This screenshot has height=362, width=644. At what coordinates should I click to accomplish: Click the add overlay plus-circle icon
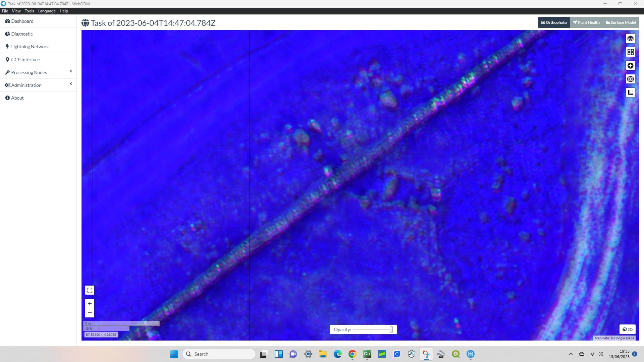point(630,65)
